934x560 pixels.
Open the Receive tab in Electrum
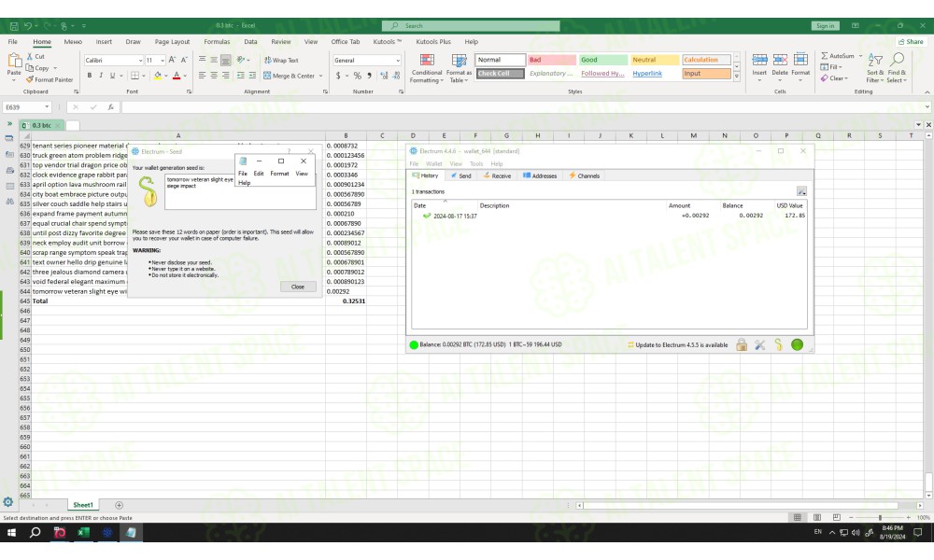(x=497, y=175)
